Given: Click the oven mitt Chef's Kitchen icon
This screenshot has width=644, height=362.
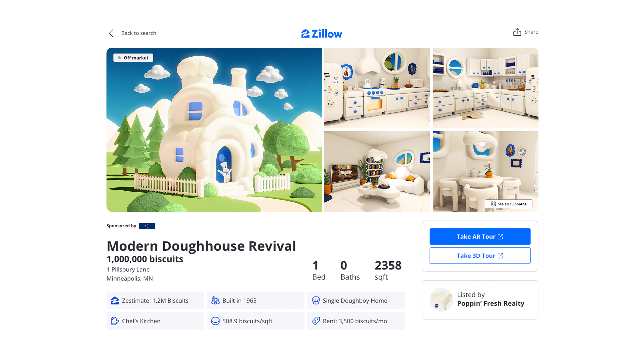Looking at the screenshot, I should [115, 321].
